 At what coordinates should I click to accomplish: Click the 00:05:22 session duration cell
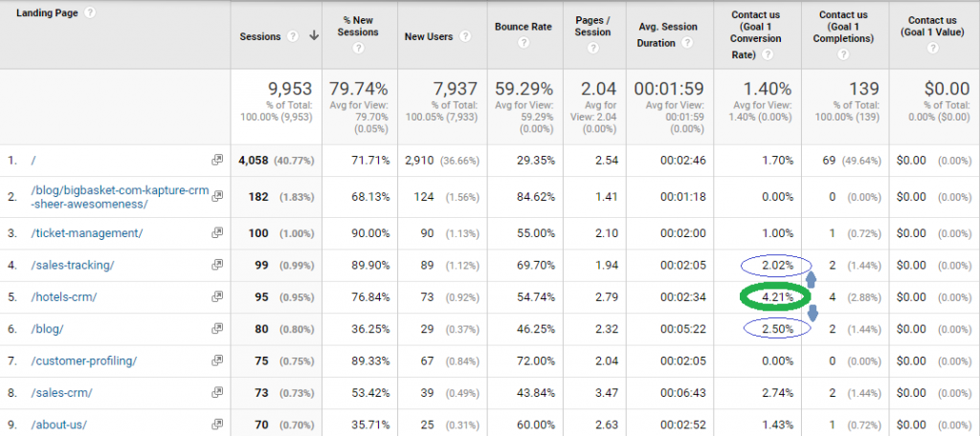click(x=683, y=329)
